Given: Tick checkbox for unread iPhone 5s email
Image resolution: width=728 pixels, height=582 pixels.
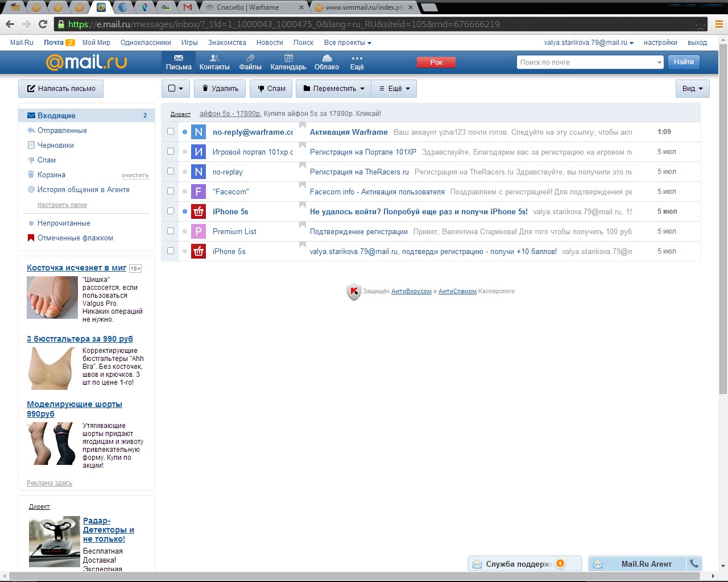Looking at the screenshot, I should tap(171, 211).
